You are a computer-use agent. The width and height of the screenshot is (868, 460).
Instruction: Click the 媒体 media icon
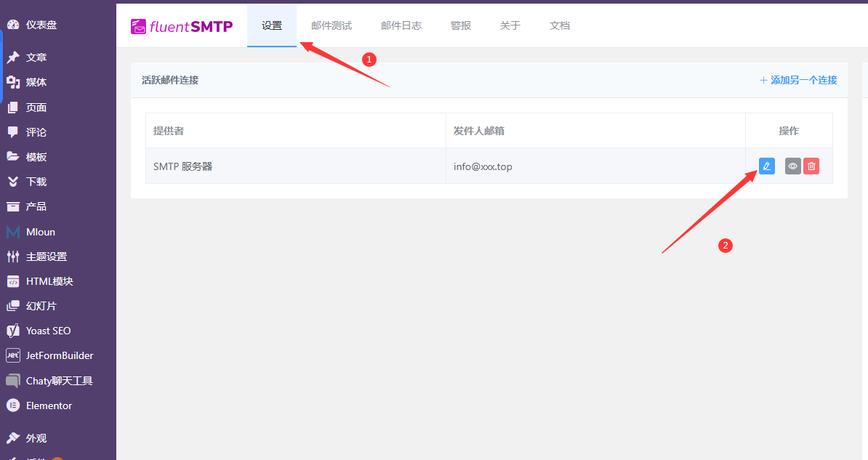click(x=13, y=82)
